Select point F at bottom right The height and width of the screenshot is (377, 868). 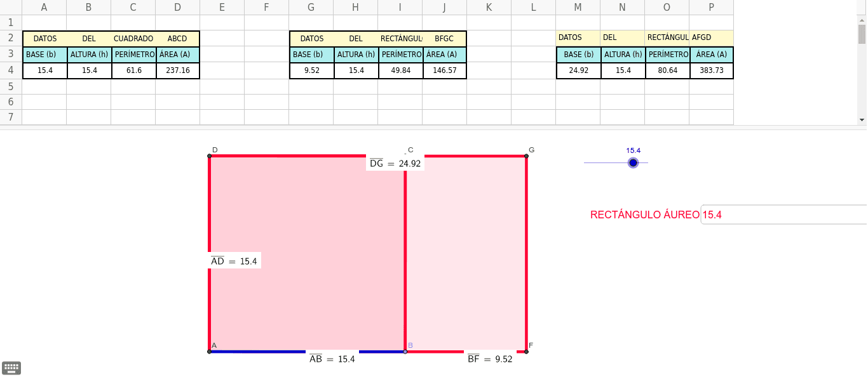click(x=527, y=351)
